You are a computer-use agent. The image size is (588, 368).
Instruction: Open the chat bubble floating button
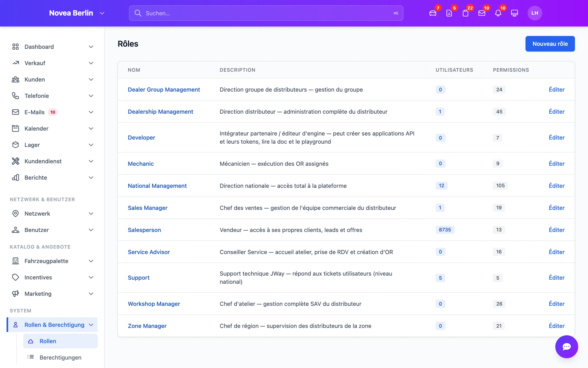click(566, 346)
